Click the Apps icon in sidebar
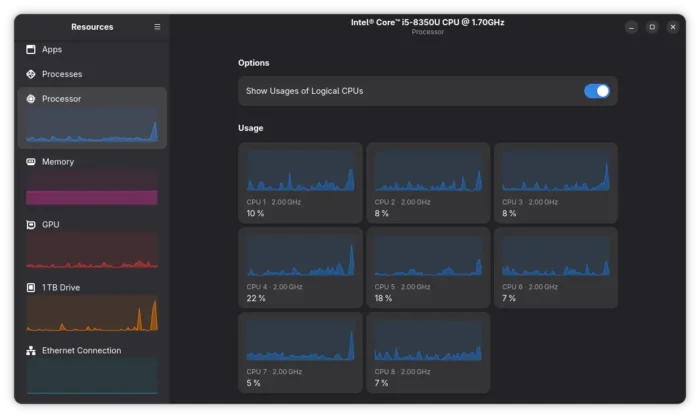 [31, 49]
